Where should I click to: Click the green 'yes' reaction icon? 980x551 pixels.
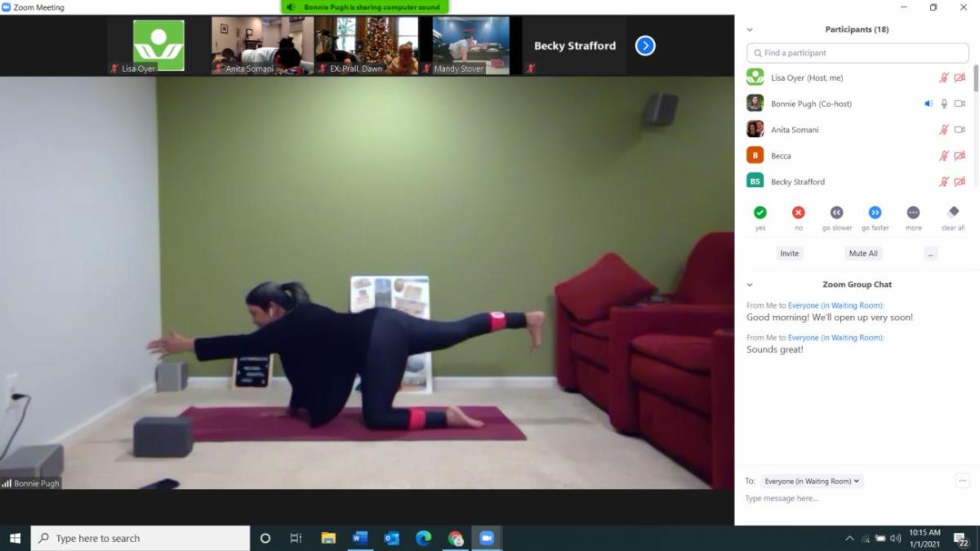(759, 212)
